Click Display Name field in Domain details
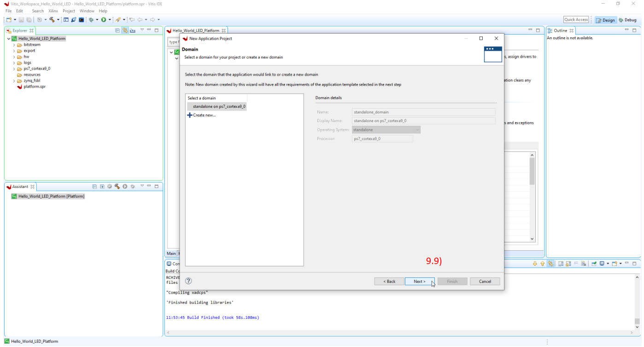The height and width of the screenshot is (347, 644). [423, 121]
